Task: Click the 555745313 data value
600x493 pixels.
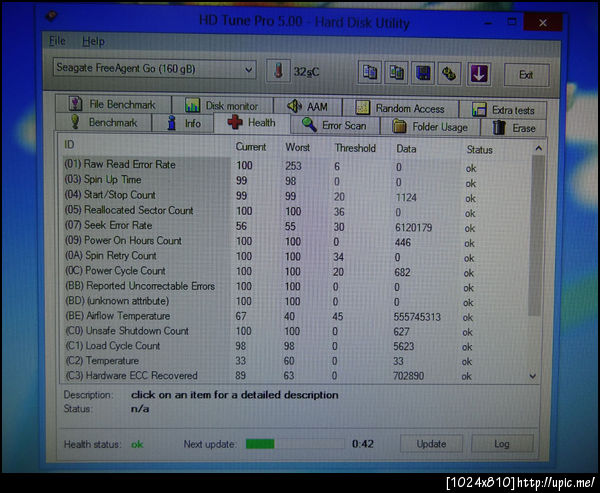Action: [417, 317]
